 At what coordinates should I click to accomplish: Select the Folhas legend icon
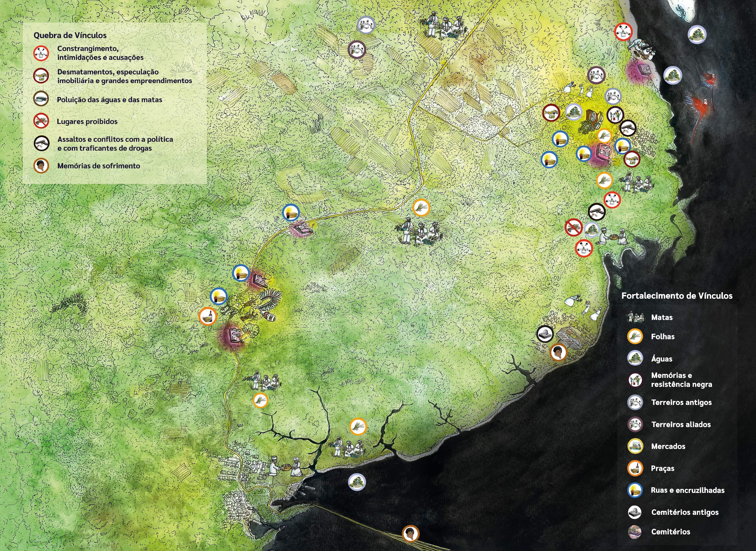(635, 336)
